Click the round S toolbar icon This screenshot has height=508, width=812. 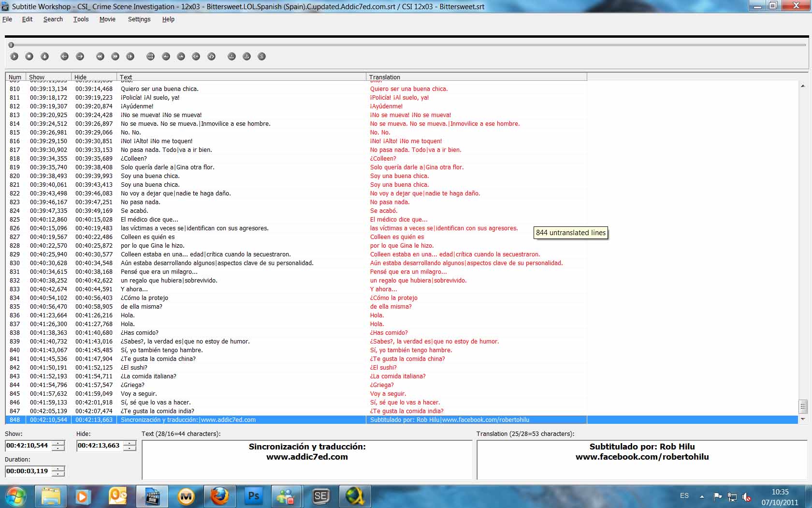pos(261,57)
